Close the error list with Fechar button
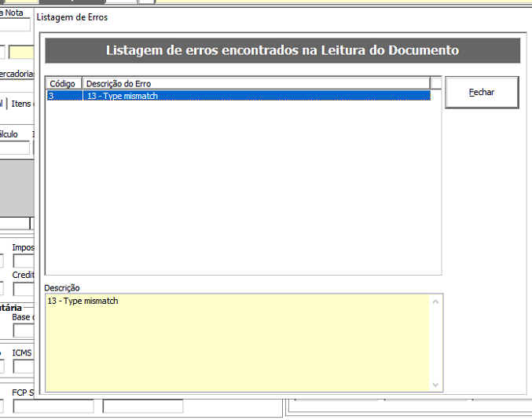The width and height of the screenshot is (532, 420). coord(482,92)
